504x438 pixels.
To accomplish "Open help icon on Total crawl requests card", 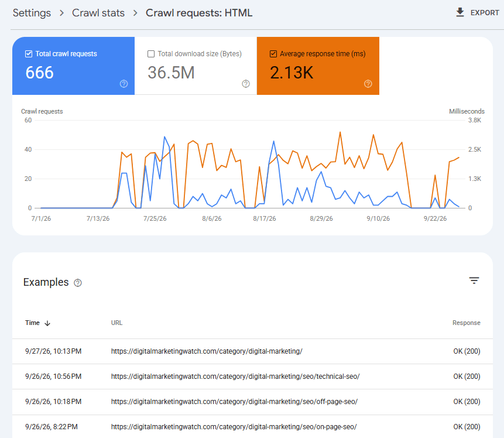I will pyautogui.click(x=124, y=84).
